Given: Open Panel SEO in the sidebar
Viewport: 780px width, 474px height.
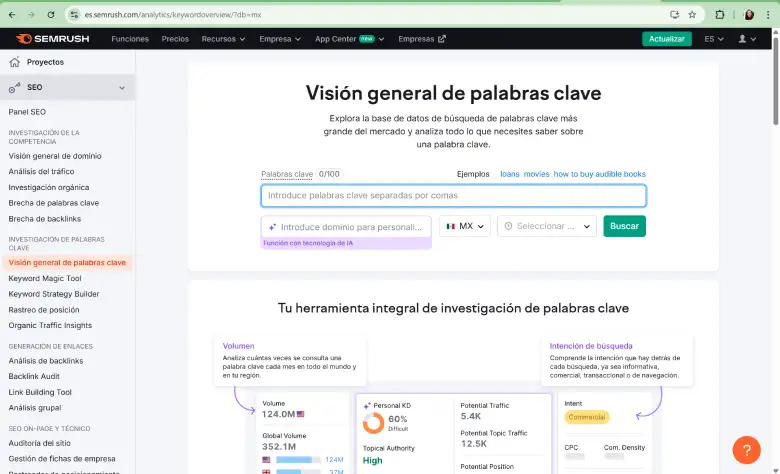Looking at the screenshot, I should click(27, 112).
